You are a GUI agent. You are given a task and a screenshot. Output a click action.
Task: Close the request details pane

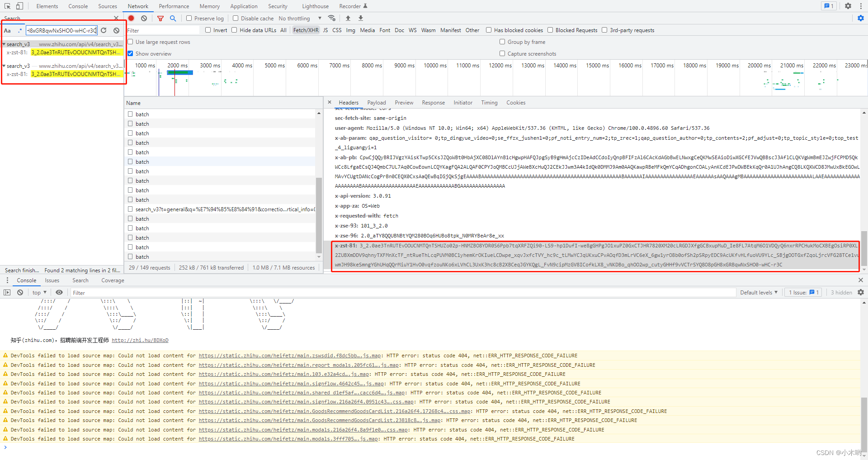330,102
